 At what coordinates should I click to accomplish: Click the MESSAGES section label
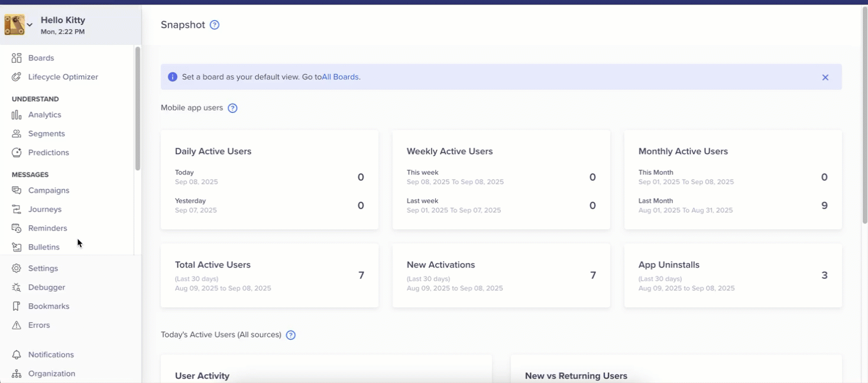(x=30, y=174)
